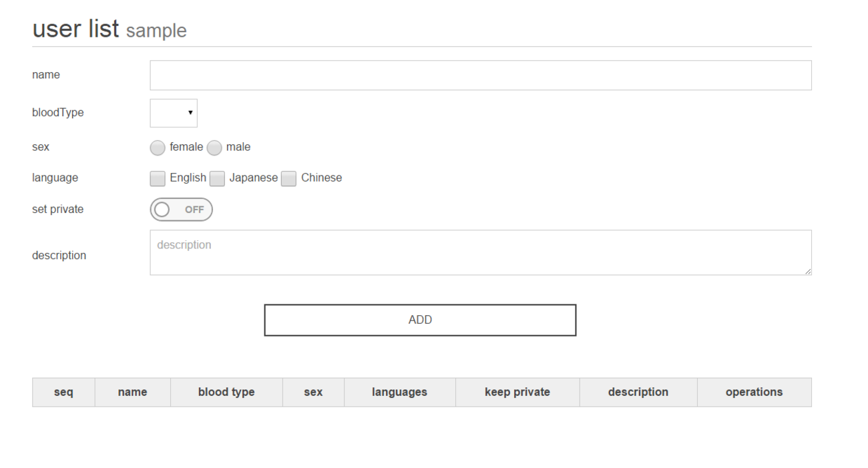
Task: Check the Chinese language checkbox
Action: point(288,178)
